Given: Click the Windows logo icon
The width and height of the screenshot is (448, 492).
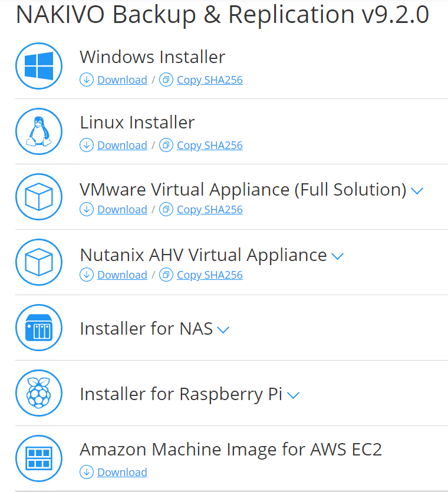Looking at the screenshot, I should click(39, 66).
